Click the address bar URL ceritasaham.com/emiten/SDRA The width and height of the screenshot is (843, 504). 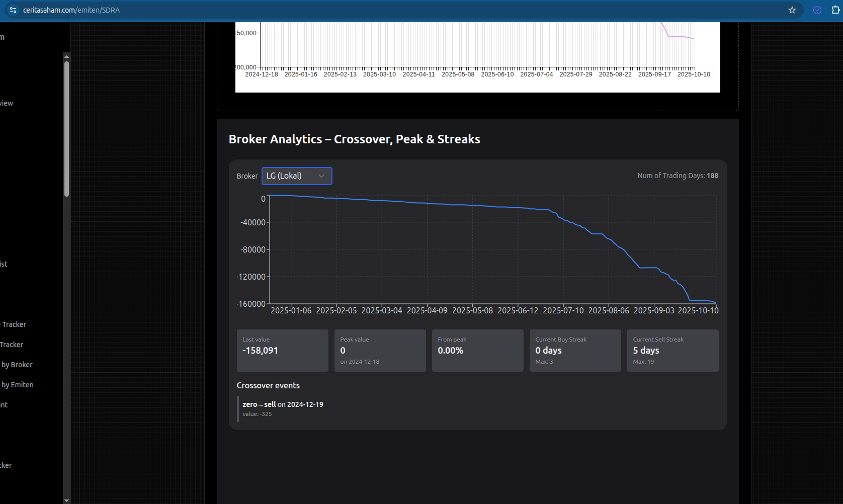tap(71, 10)
